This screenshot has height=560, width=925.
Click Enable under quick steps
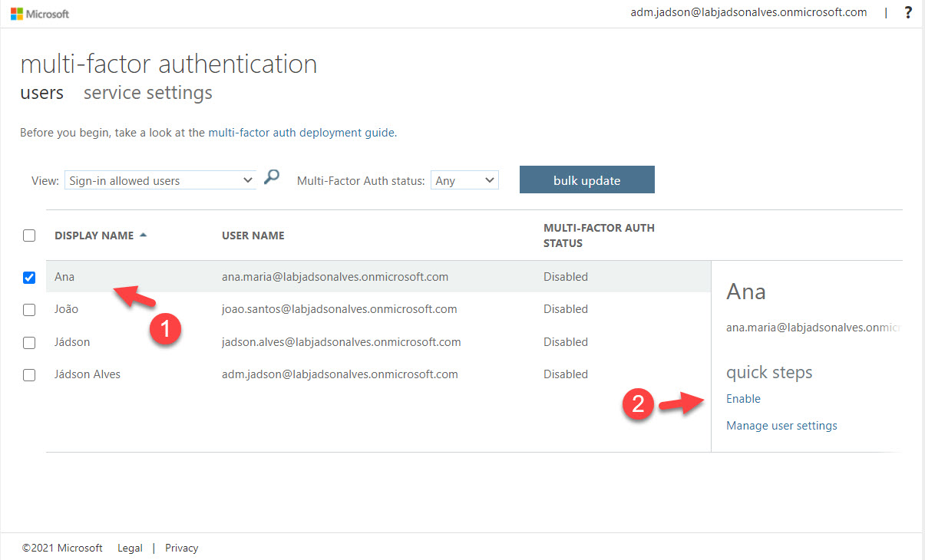click(x=743, y=399)
